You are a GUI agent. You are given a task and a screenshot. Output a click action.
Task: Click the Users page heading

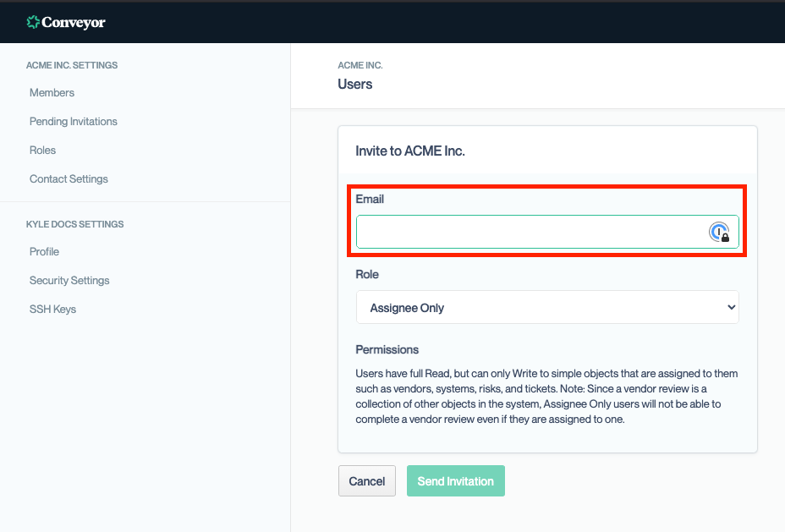click(x=355, y=84)
